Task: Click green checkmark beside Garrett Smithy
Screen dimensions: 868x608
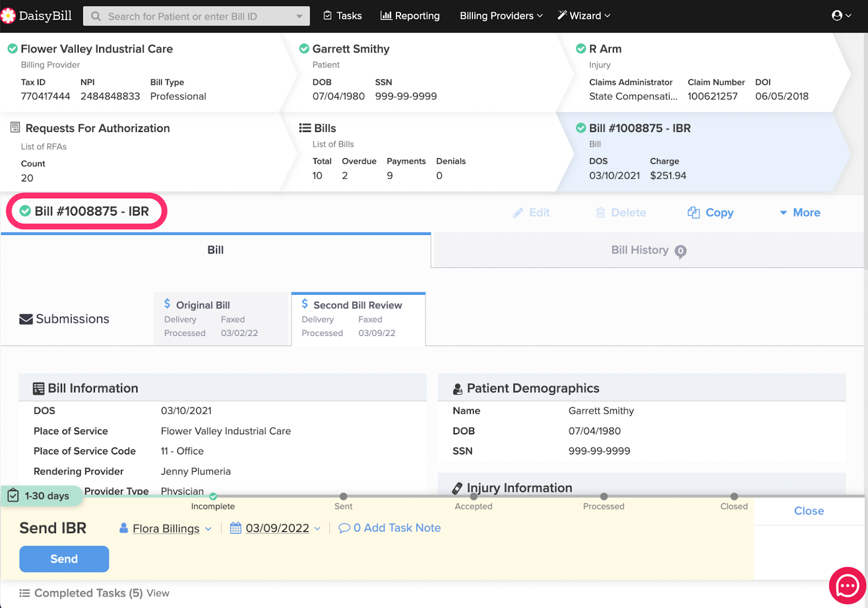Action: coord(304,49)
